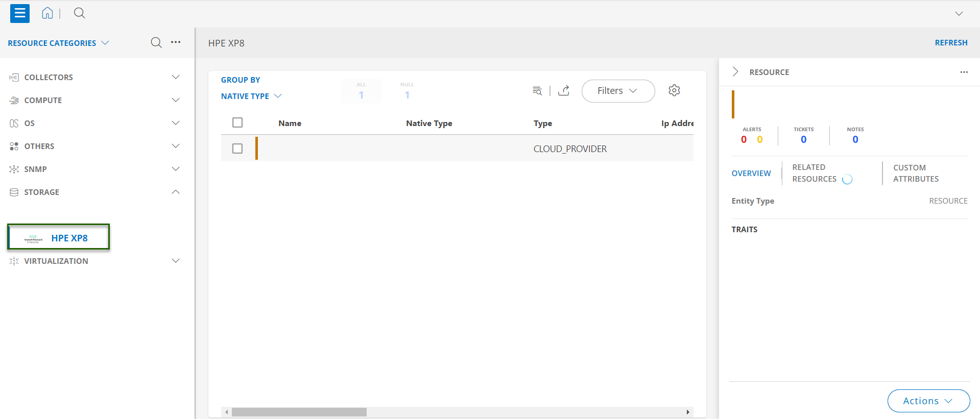Export the resource list
This screenshot has width=980, height=419.
click(564, 91)
